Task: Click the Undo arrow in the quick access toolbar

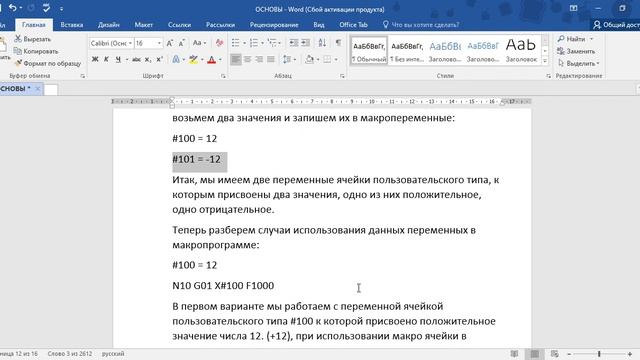Action: pos(13,8)
